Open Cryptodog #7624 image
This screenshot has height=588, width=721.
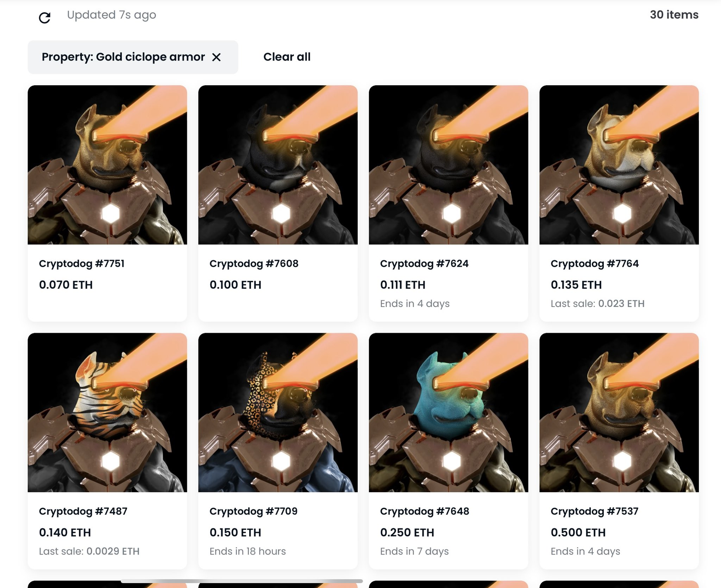[449, 165]
